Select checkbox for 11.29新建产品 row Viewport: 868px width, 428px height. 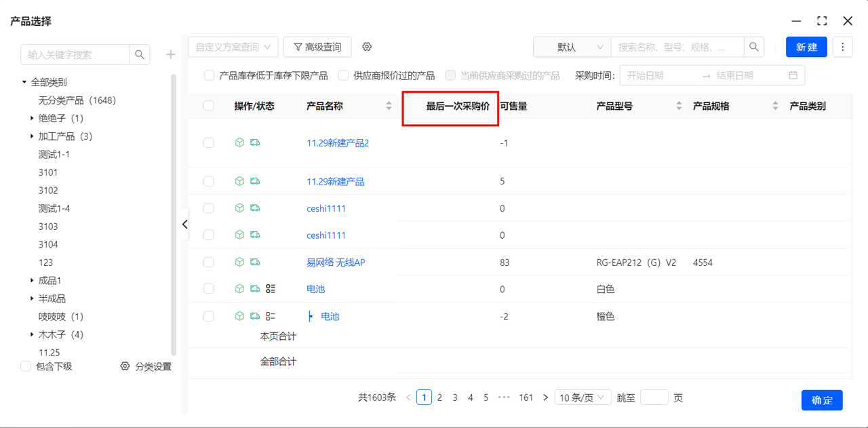click(209, 181)
